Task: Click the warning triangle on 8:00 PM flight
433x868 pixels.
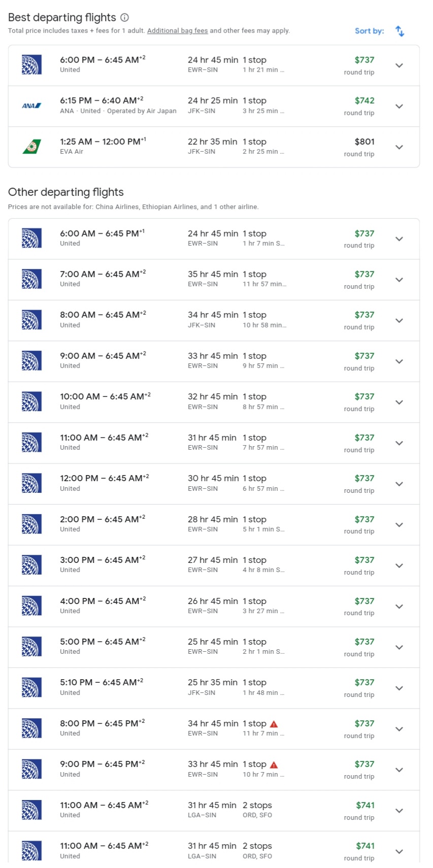Action: click(x=274, y=724)
